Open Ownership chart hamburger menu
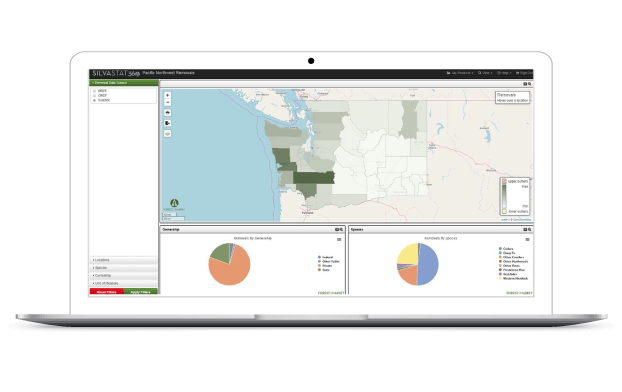The image size is (622, 392). pyautogui.click(x=339, y=240)
